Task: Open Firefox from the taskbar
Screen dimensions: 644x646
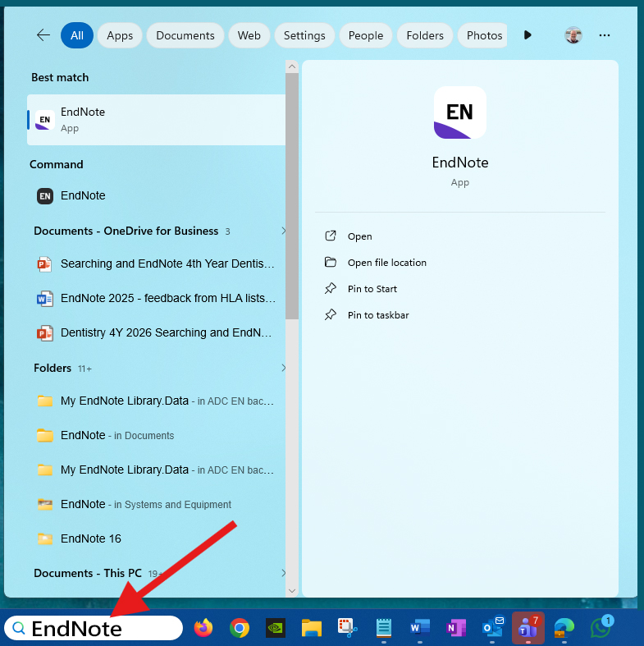Action: pos(203,628)
